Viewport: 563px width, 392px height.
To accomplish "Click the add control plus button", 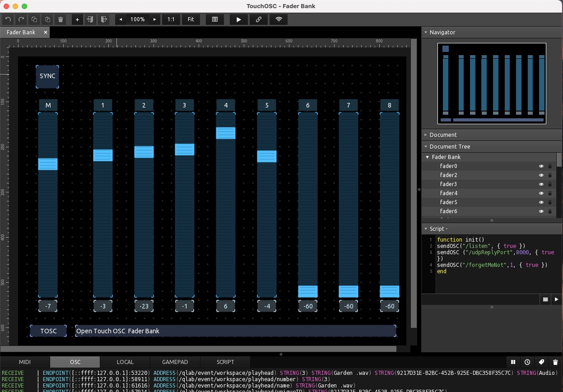I will (77, 19).
